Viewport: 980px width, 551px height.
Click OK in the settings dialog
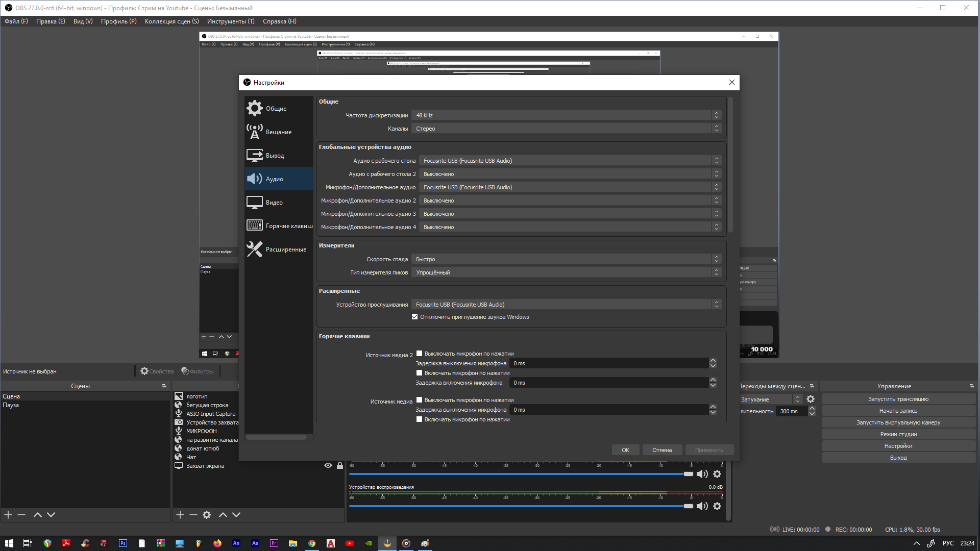coord(625,450)
